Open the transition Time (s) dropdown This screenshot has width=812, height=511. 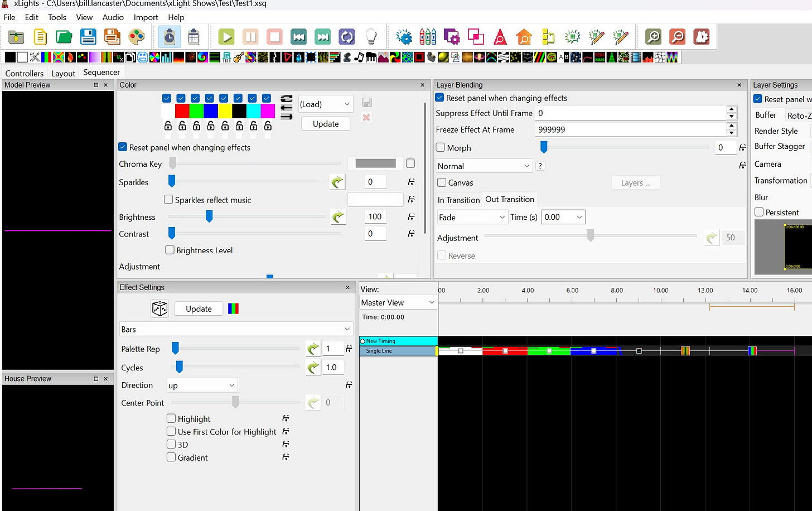pos(563,217)
